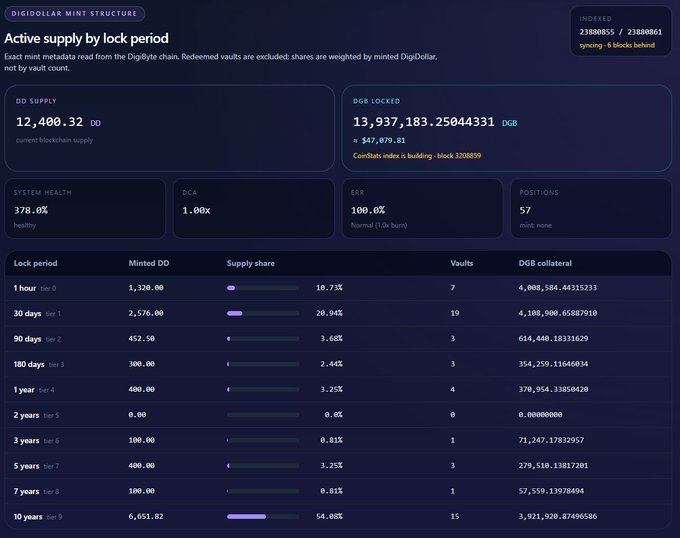
Task: Click the '180 days' lock period label
Action: [29, 364]
